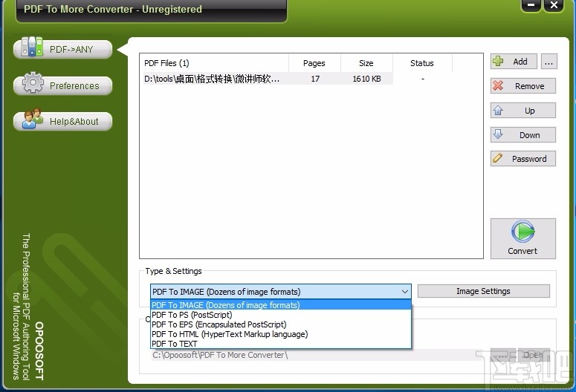Close the converter window
The width and height of the screenshot is (576, 392).
tap(554, 5)
